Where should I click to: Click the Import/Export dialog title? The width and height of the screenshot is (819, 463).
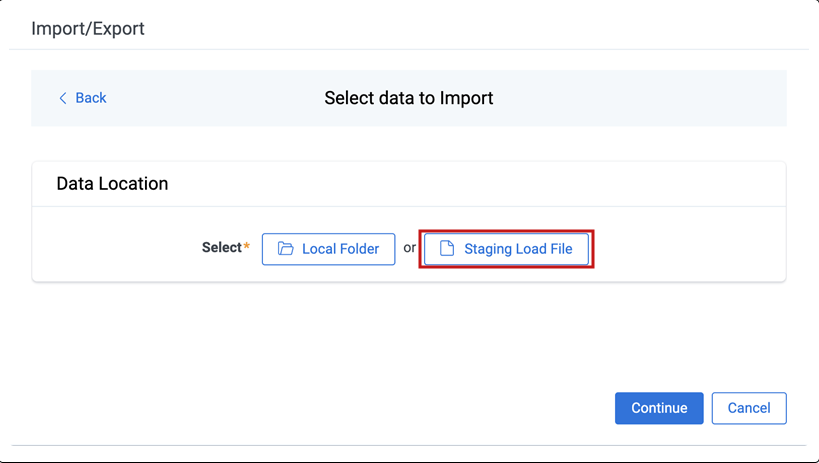pos(88,28)
